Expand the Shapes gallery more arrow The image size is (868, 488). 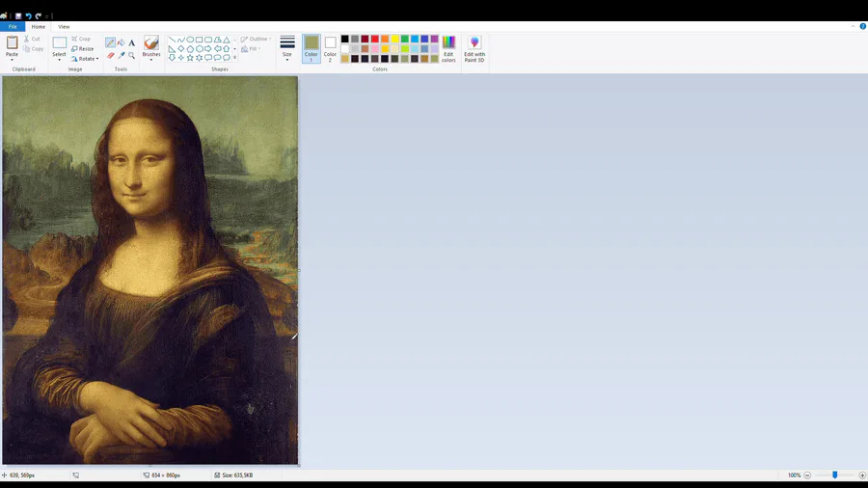(234, 58)
